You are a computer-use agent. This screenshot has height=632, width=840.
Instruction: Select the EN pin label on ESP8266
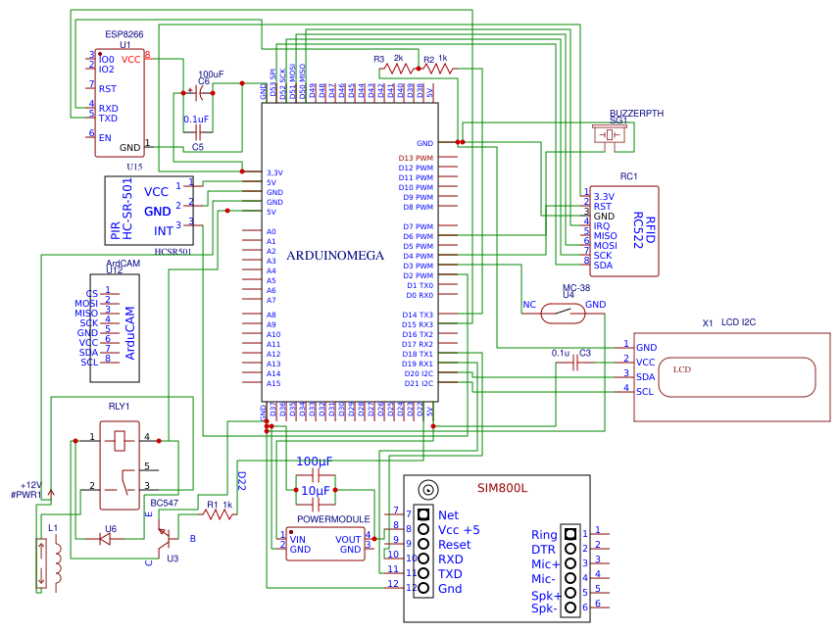click(105, 137)
